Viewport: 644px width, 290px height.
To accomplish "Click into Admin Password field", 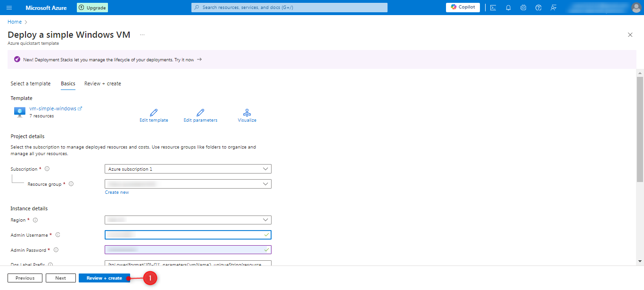I will [188, 250].
